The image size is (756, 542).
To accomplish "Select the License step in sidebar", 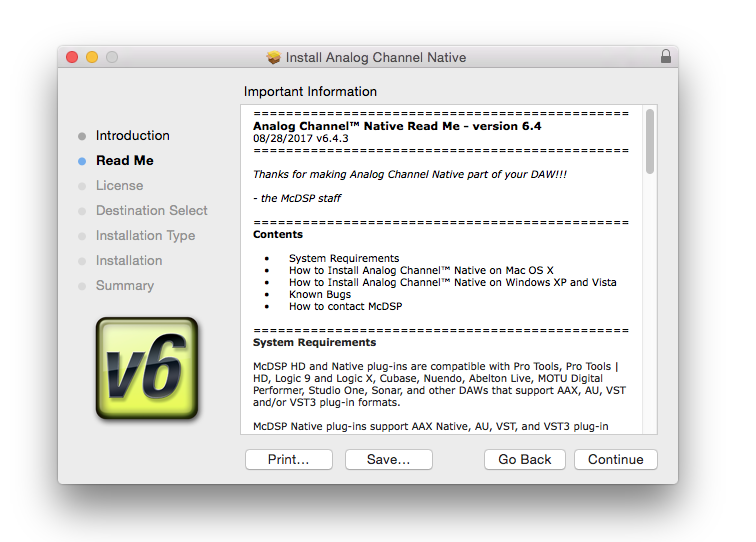I will tap(119, 186).
